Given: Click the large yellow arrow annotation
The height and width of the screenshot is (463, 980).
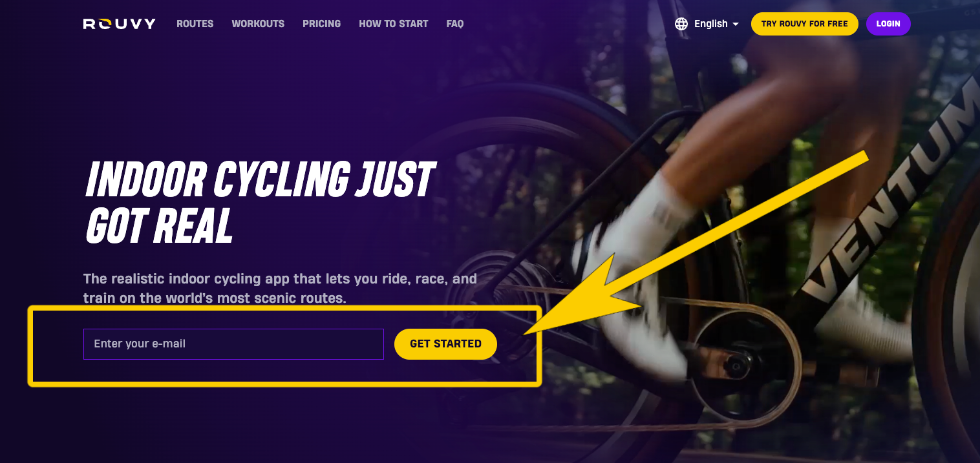Looking at the screenshot, I should pos(695,243).
